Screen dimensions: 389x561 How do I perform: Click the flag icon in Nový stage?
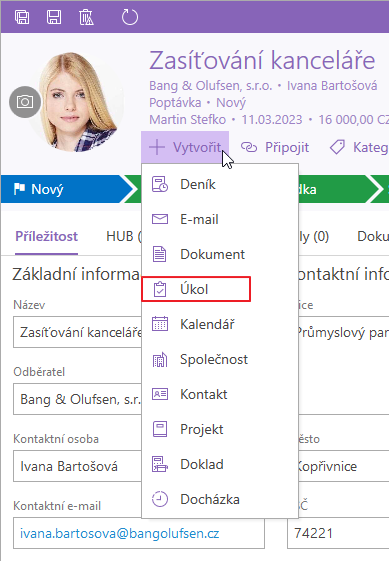[19, 189]
